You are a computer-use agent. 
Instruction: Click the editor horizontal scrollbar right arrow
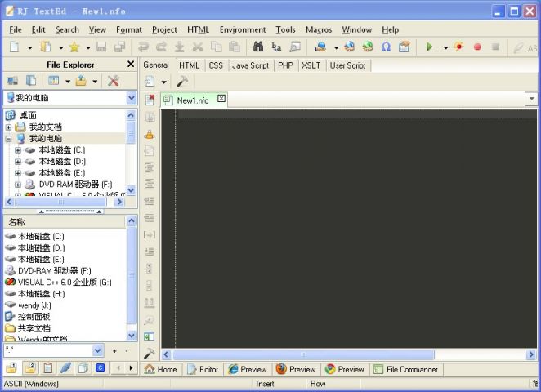point(533,354)
